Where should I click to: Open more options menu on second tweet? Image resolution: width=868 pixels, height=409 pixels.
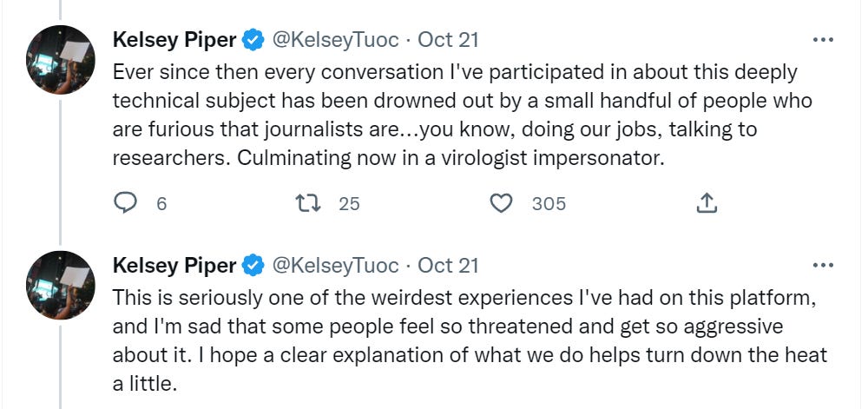(x=821, y=265)
